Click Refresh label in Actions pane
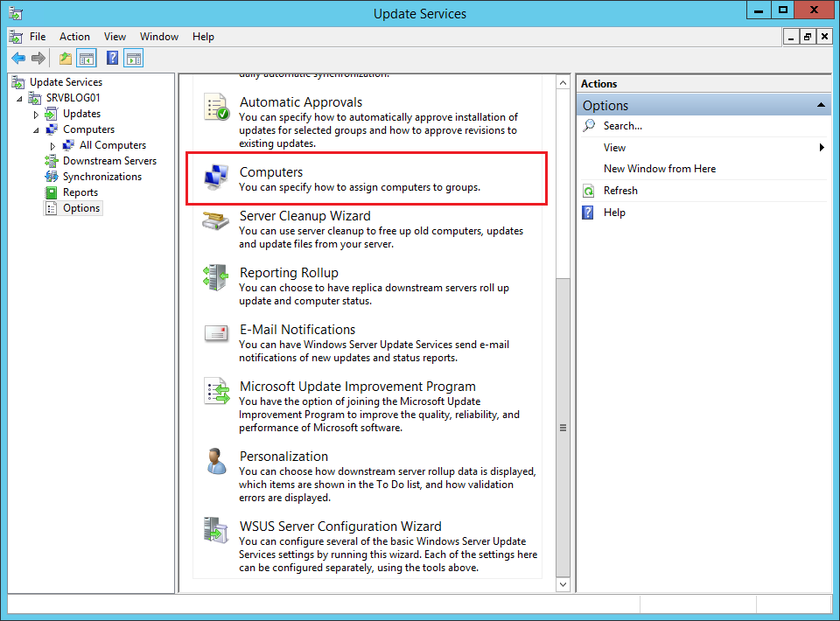The image size is (840, 621). 620,191
